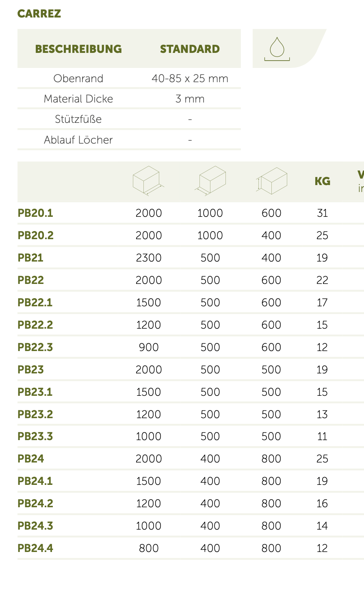
Task: Click the 40-85 x 25 mm value
Action: 190,79
